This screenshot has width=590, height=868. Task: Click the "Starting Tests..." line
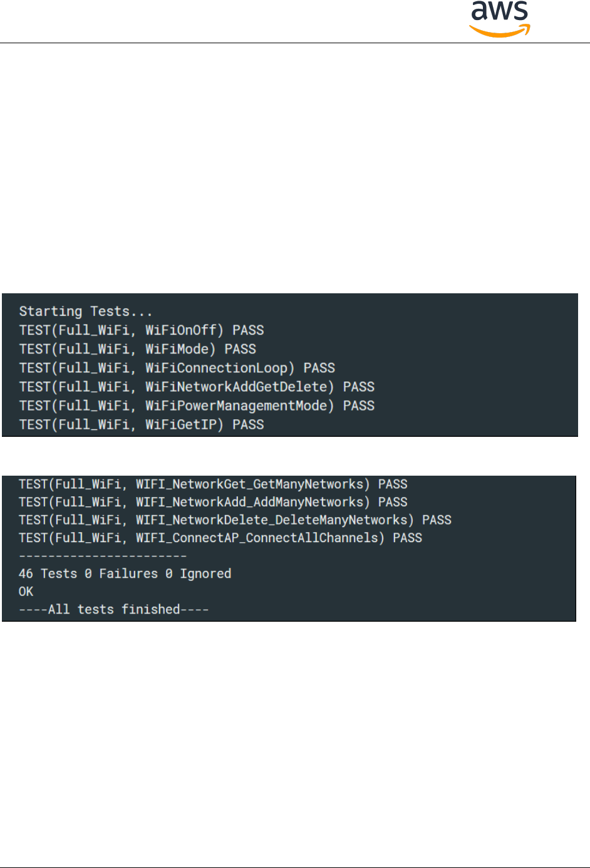click(85, 311)
